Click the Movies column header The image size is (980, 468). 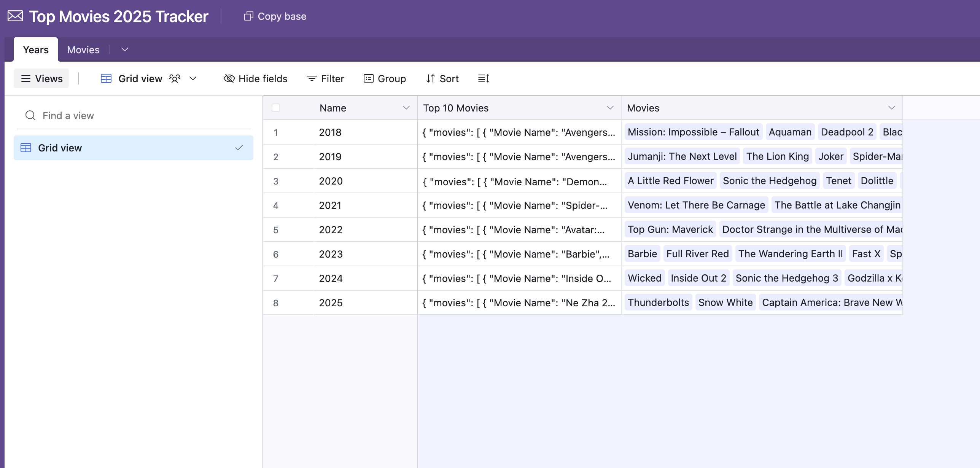(762, 108)
